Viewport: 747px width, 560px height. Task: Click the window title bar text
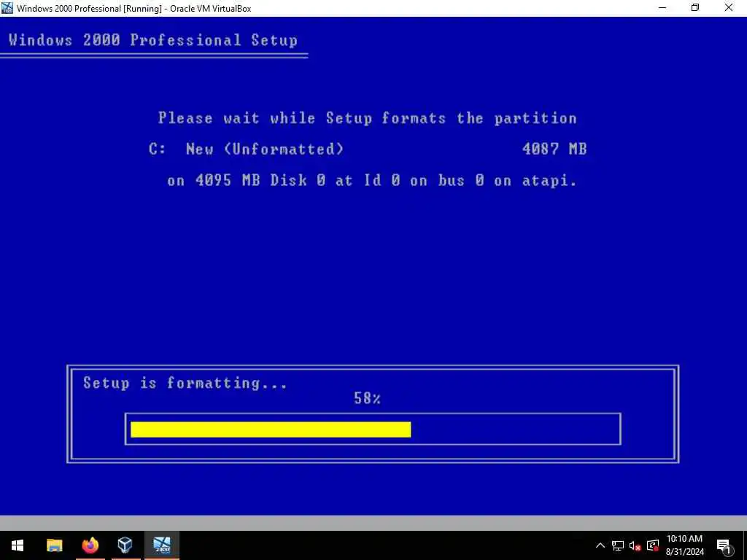[x=134, y=8]
